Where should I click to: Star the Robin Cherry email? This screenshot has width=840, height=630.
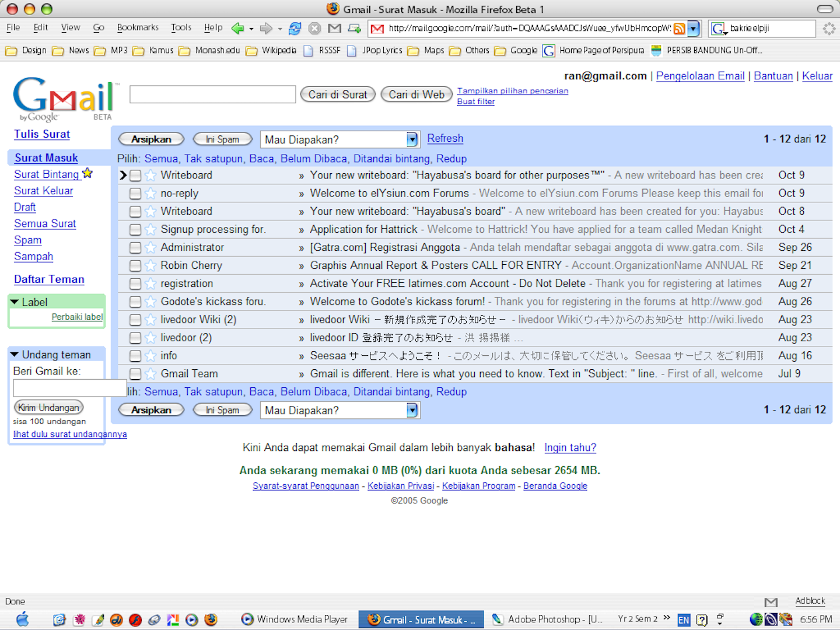(x=150, y=266)
